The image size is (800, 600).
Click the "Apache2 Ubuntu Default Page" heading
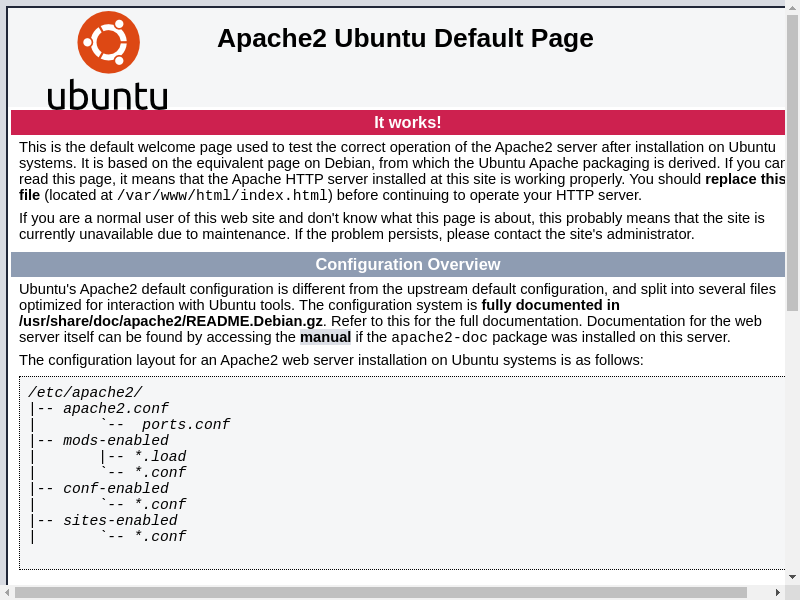[405, 38]
